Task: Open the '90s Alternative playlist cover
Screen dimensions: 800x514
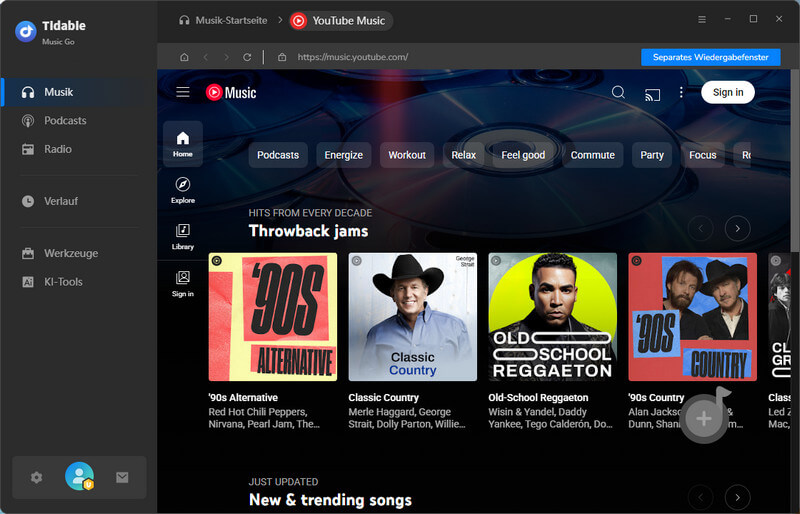Action: (273, 317)
